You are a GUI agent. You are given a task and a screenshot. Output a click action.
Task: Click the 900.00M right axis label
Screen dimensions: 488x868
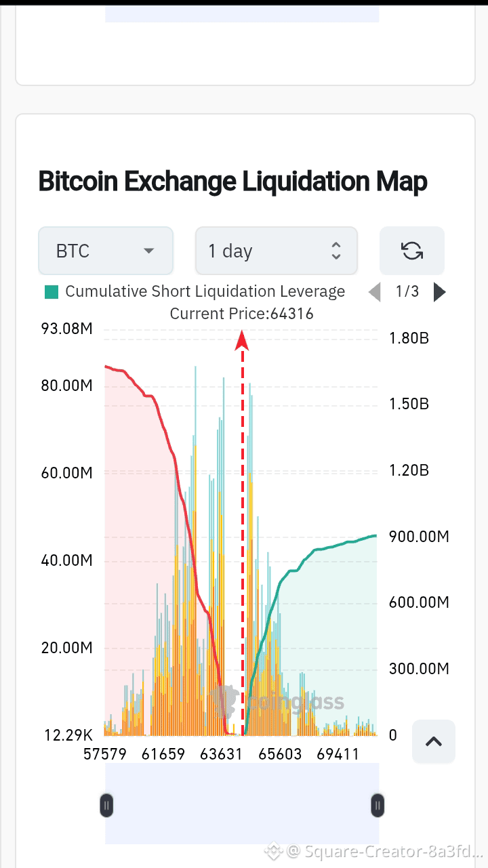(x=419, y=537)
